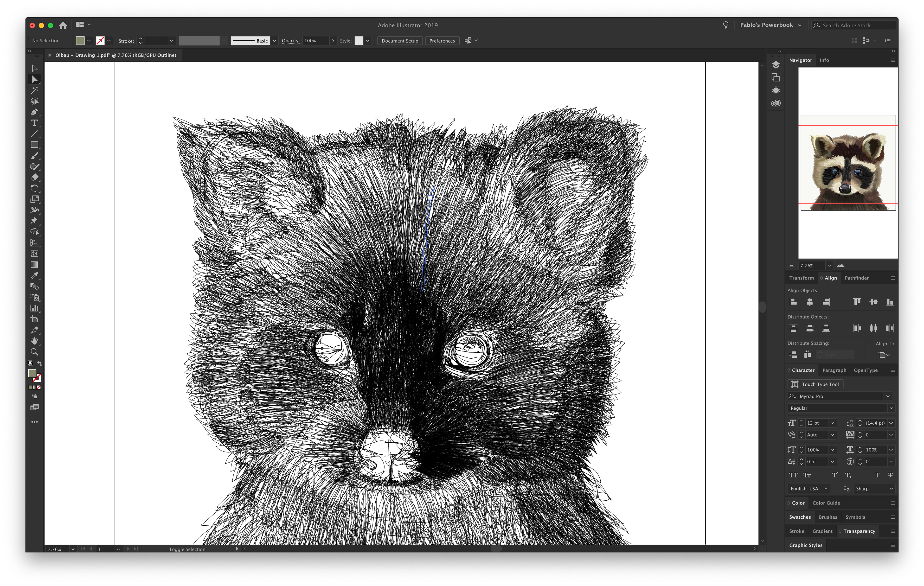Select the Type tool
Image resolution: width=924 pixels, height=586 pixels.
pos(35,123)
